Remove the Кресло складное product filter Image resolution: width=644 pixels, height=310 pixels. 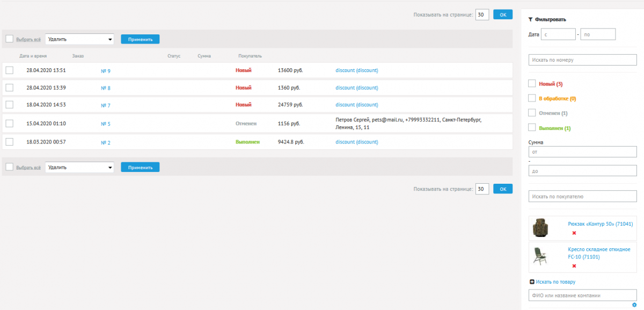click(x=574, y=266)
